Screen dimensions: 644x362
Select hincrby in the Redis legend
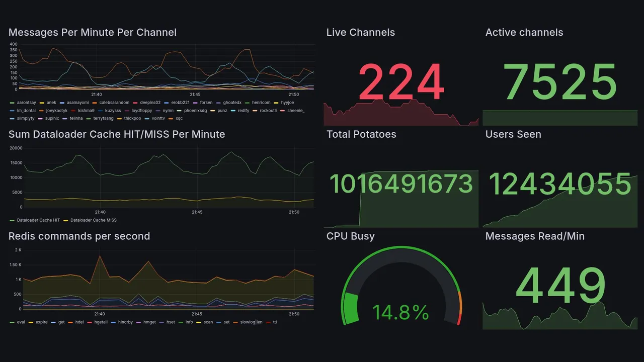coord(125,322)
